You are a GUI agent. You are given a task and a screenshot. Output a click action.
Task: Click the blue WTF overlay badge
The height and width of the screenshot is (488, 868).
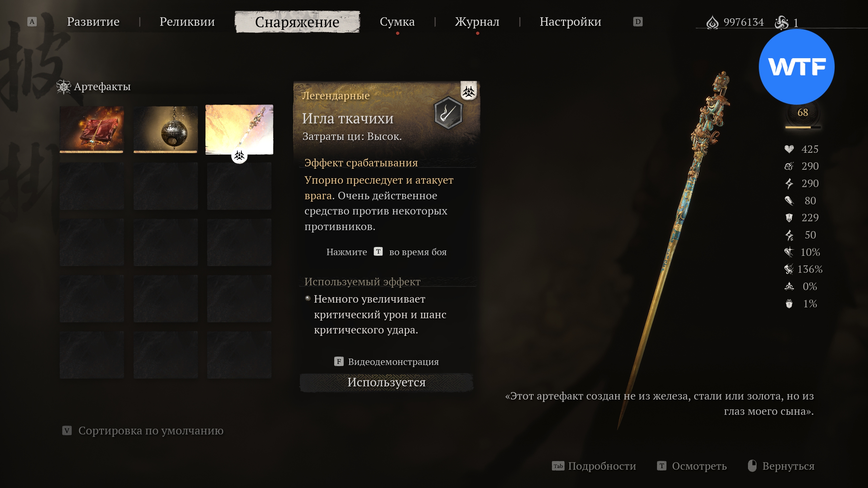coord(796,67)
